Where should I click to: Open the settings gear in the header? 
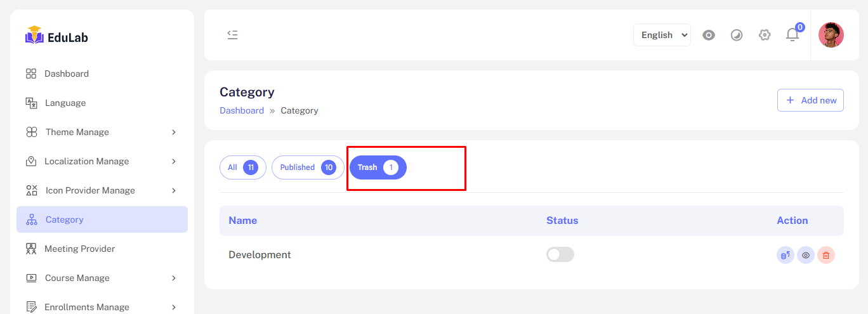coord(765,35)
